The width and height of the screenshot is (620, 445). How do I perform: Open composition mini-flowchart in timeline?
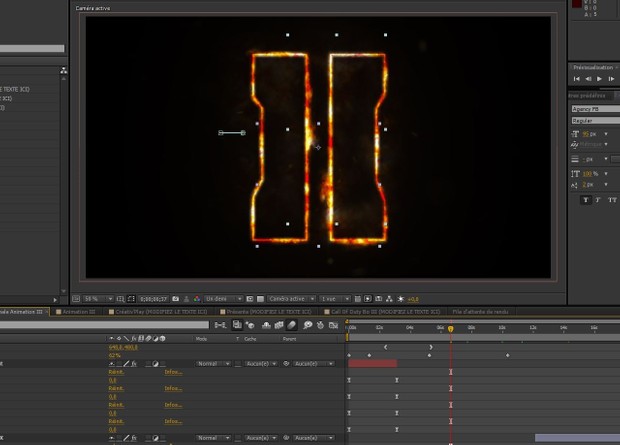[x=220, y=325]
